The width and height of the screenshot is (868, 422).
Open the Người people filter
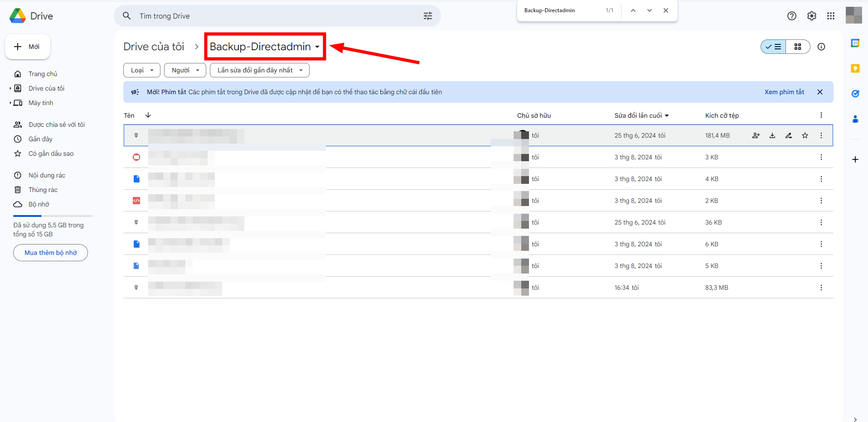pos(185,70)
